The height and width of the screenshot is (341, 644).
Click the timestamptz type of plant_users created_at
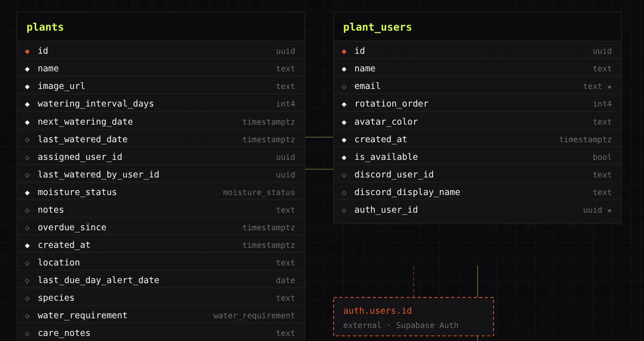585,139
